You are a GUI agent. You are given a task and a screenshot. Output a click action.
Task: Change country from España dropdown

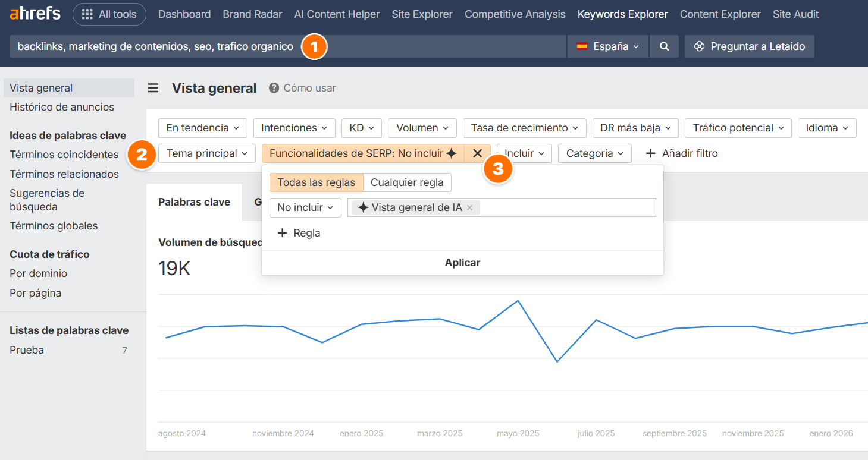[x=608, y=46]
